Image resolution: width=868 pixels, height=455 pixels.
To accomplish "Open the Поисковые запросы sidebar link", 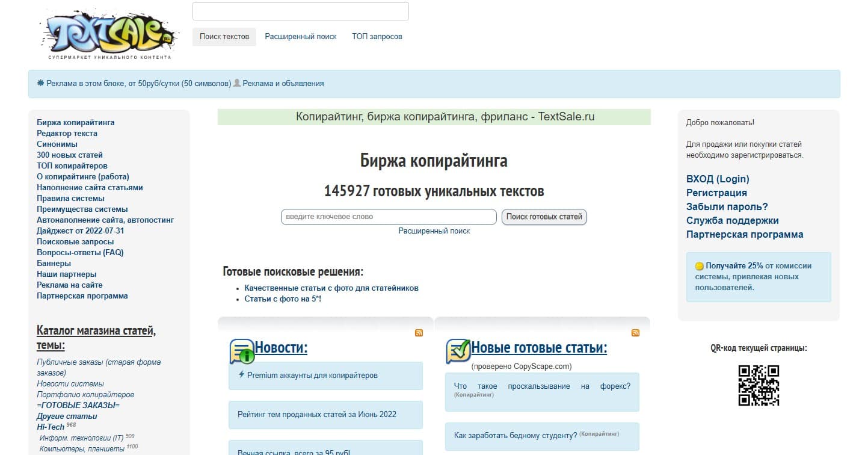I will (75, 242).
